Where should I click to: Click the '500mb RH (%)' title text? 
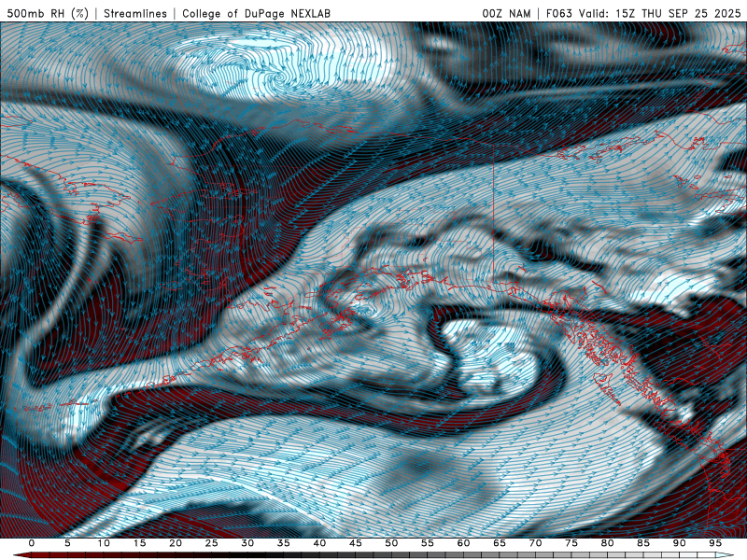tap(49, 13)
